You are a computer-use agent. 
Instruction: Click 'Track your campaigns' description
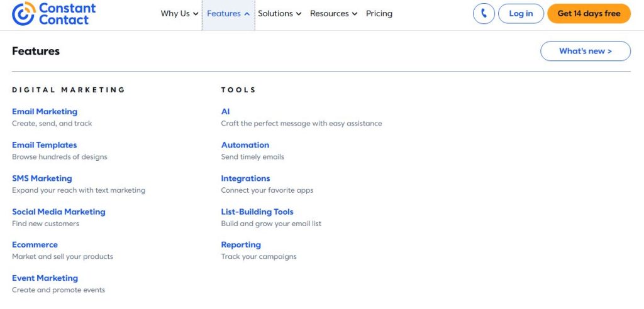click(x=258, y=256)
